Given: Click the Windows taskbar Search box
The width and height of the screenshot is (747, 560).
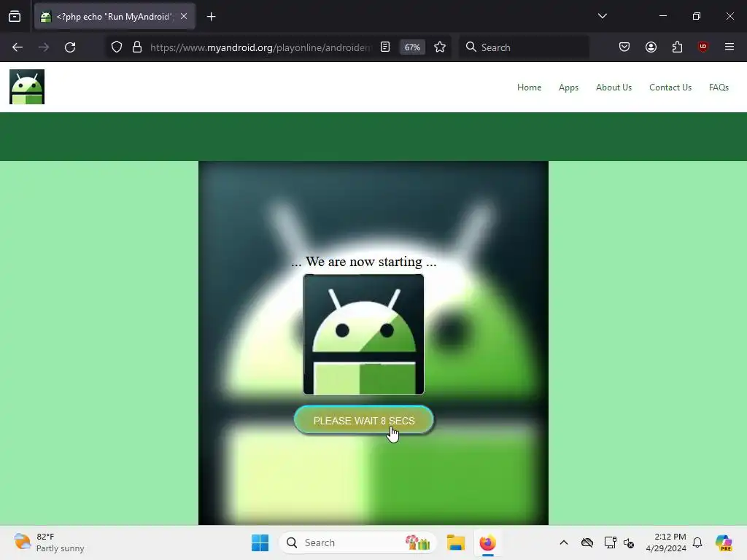Looking at the screenshot, I should point(357,542).
